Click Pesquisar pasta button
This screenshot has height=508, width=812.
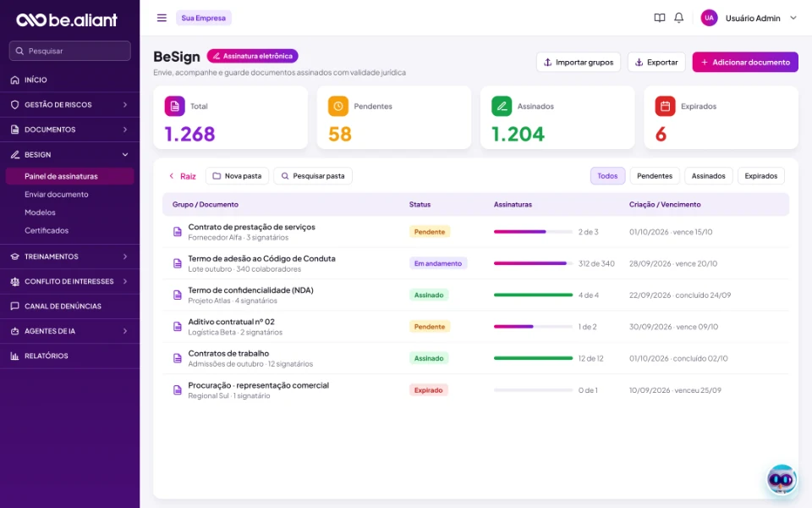tap(313, 176)
